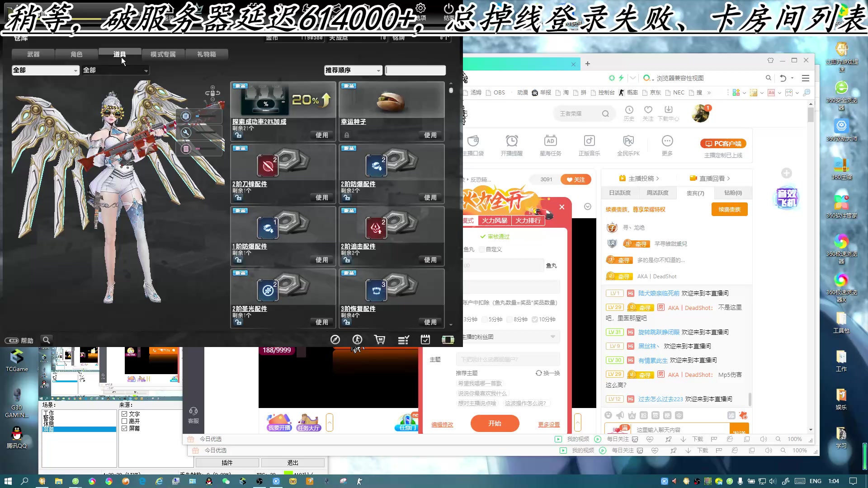Image resolution: width=868 pixels, height=488 pixels.
Task: Toggle the 屏幕 source checkbox
Action: (x=124, y=428)
